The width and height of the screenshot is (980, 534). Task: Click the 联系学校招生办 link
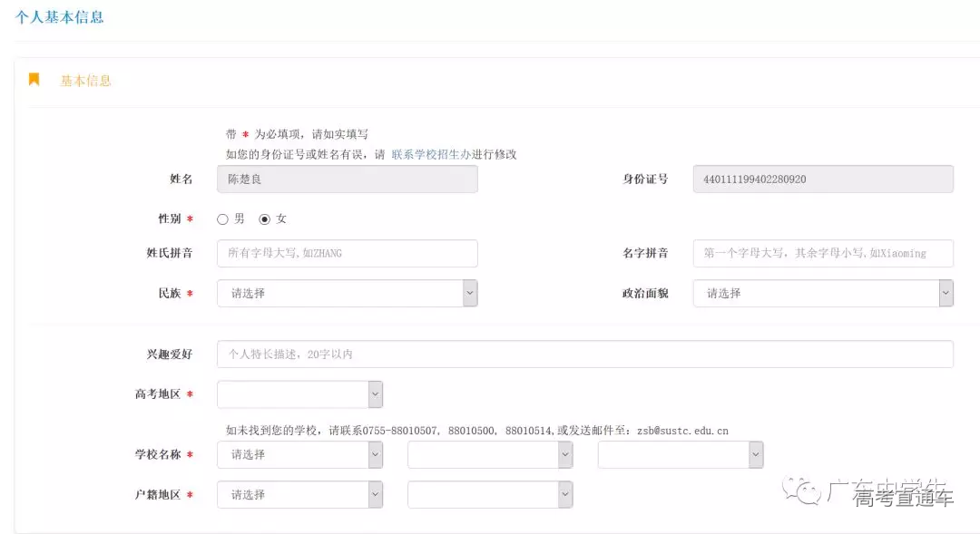tap(430, 155)
